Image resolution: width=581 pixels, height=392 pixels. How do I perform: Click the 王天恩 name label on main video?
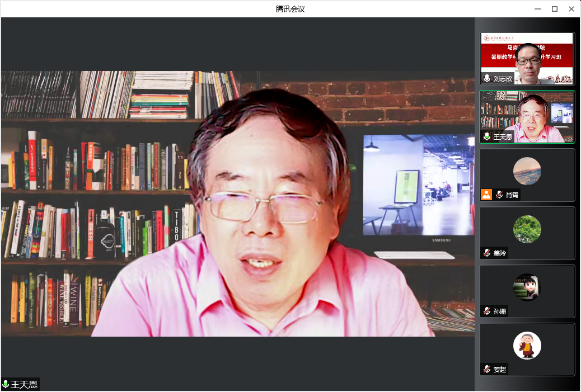click(24, 385)
